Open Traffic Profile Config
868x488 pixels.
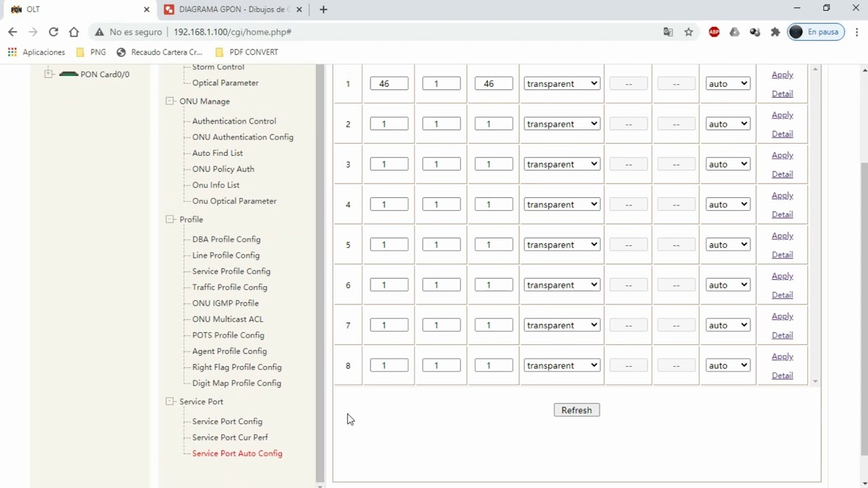click(x=230, y=287)
